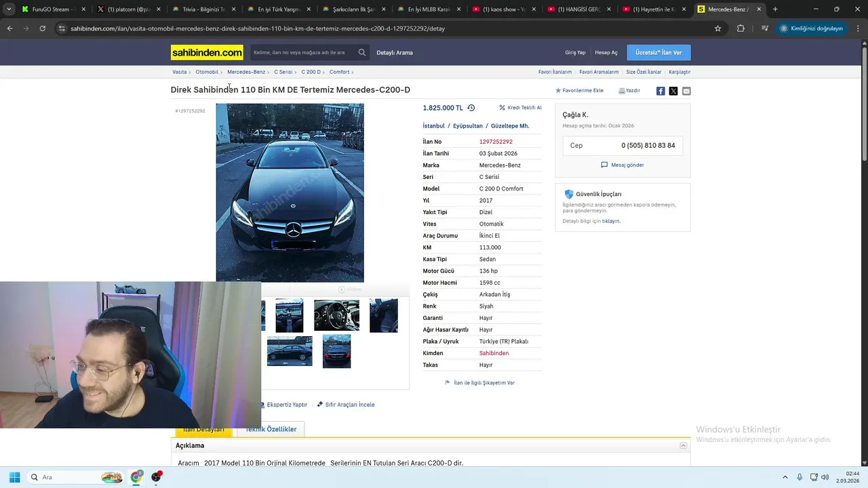Click Ücretsiz İlan Ver button
The image size is (868, 488).
pyautogui.click(x=658, y=52)
